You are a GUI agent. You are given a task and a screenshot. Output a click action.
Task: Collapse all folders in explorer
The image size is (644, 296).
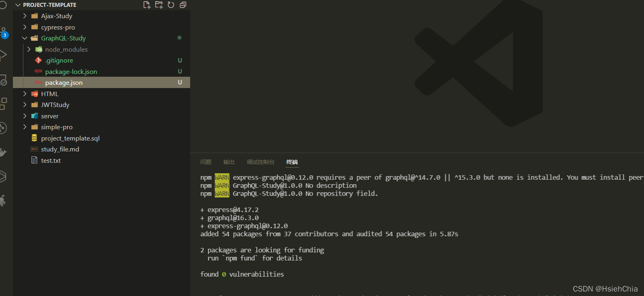[x=183, y=5]
